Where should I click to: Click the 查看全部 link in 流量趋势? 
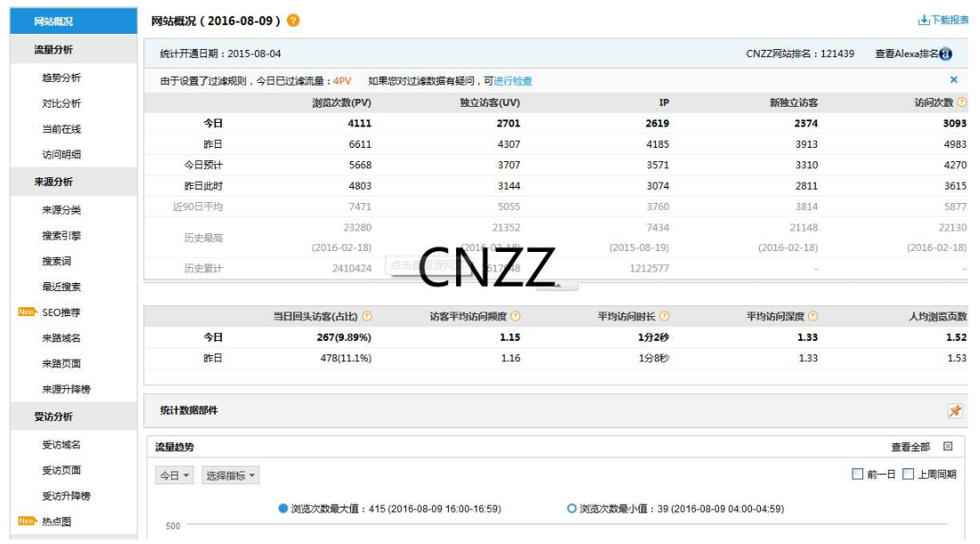pyautogui.click(x=910, y=447)
